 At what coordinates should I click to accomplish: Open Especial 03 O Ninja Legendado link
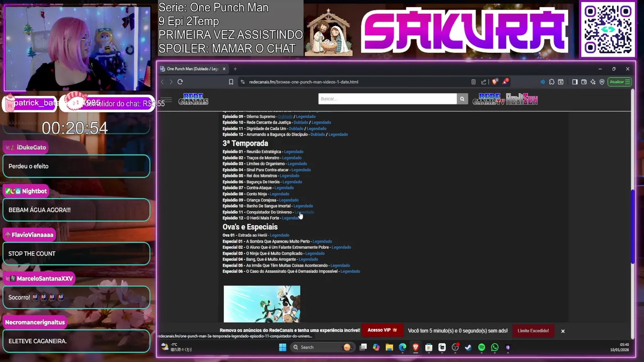(x=315, y=253)
